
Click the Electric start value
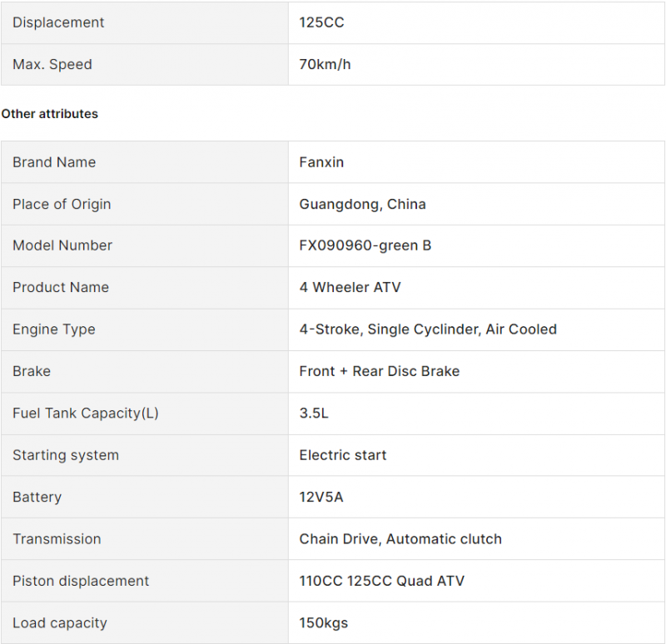[x=343, y=455]
